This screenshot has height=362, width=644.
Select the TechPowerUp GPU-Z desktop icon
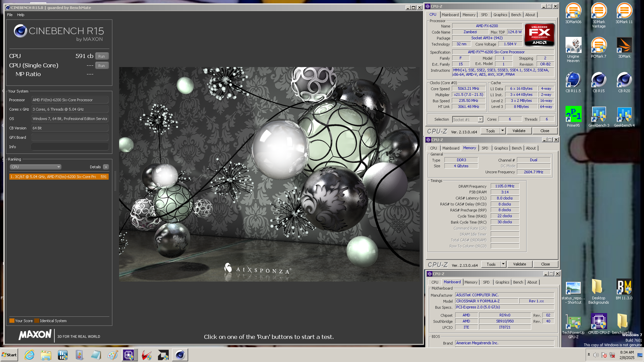573,326
